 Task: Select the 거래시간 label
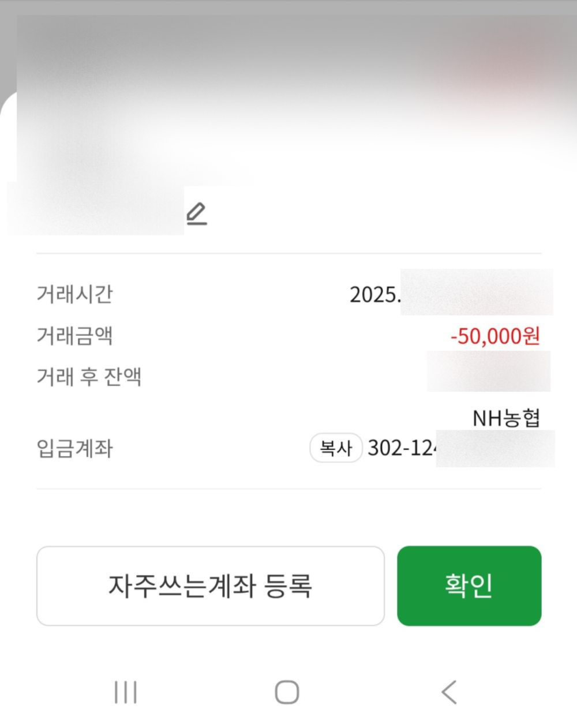(x=74, y=294)
